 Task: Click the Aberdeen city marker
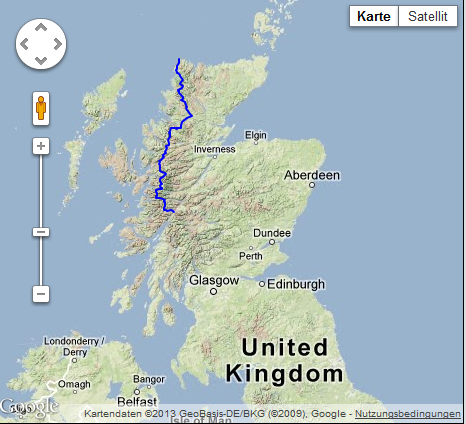312,185
